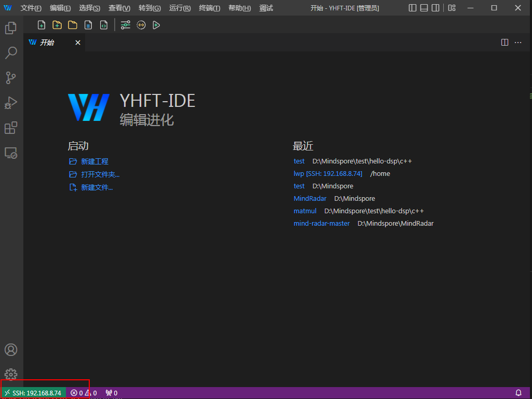532x399 pixels.
Task: Open the Source Control view
Action: pos(11,78)
